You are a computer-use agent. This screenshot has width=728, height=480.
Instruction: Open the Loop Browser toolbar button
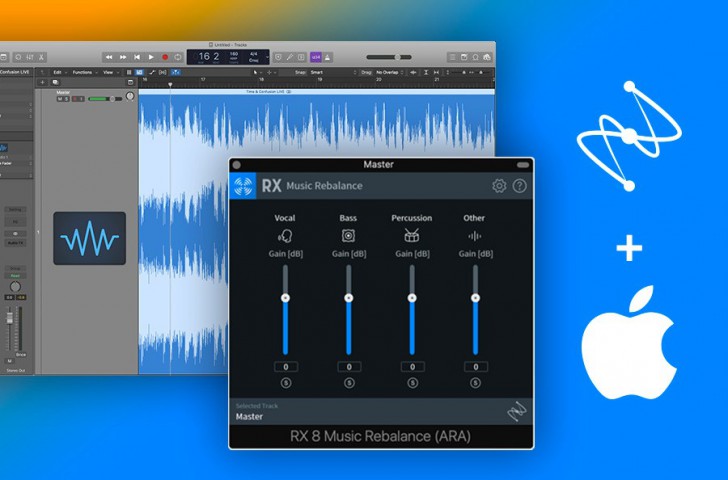pos(475,57)
